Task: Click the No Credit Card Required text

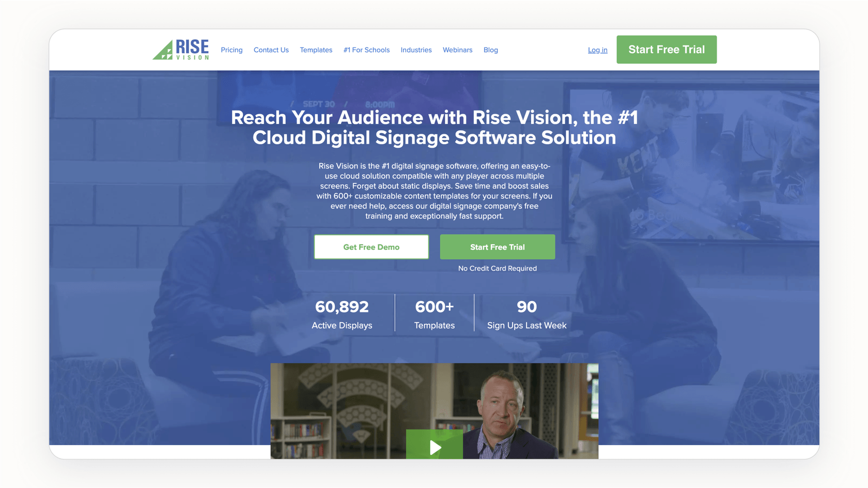Action: pos(497,268)
